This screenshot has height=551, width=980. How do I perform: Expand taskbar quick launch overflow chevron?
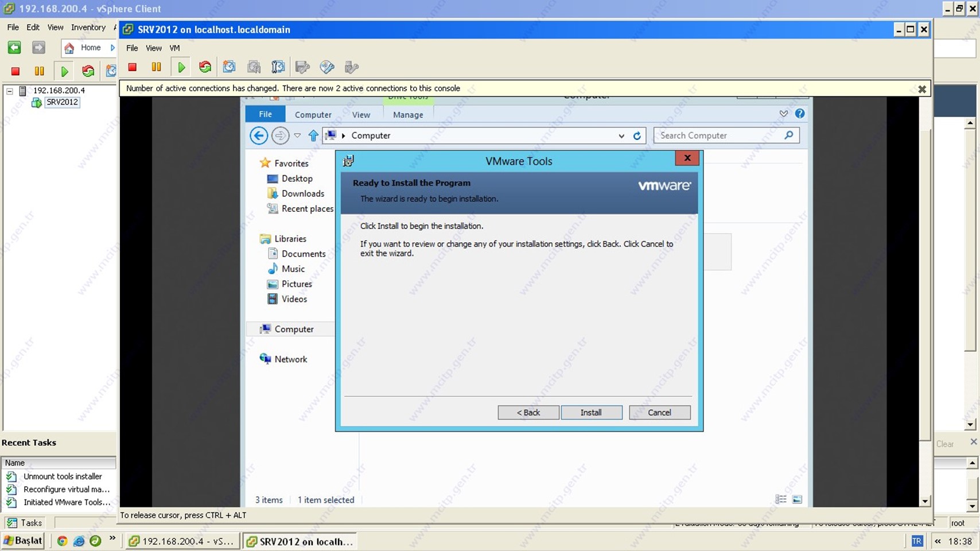pyautogui.click(x=112, y=538)
